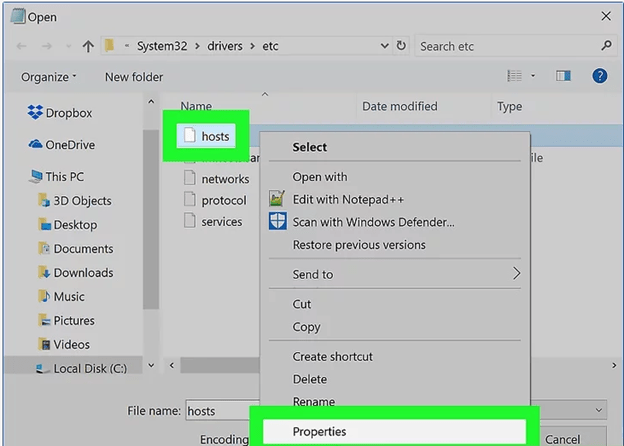Open the Pictures folder
Screen dimensions: 624x446
click(66, 320)
